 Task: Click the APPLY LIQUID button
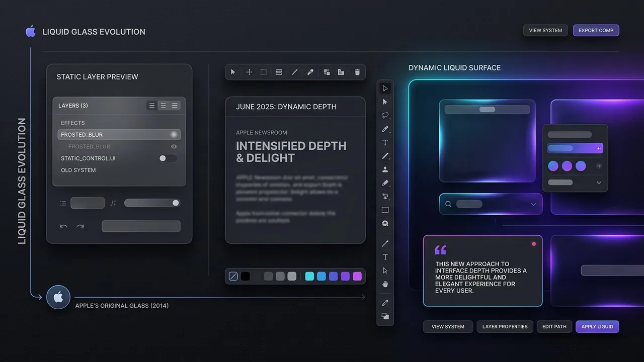click(597, 326)
